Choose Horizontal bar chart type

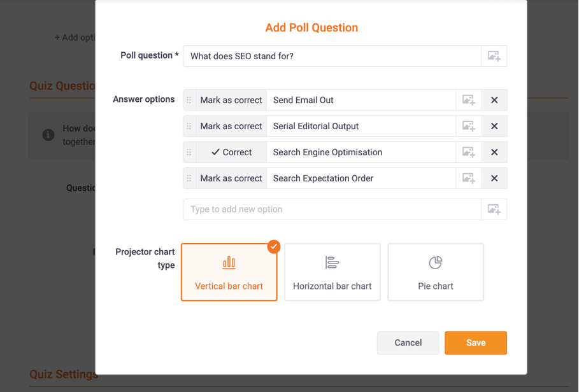(332, 272)
